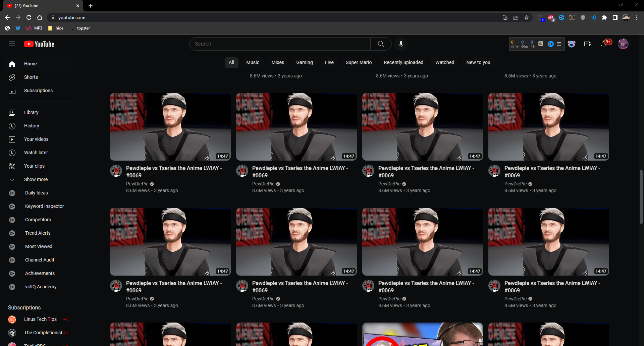
Task: Select the Live filter chip
Action: [329, 62]
